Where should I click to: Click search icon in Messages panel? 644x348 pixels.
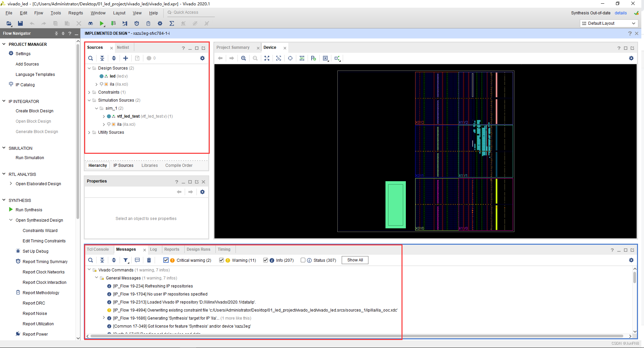coord(91,260)
